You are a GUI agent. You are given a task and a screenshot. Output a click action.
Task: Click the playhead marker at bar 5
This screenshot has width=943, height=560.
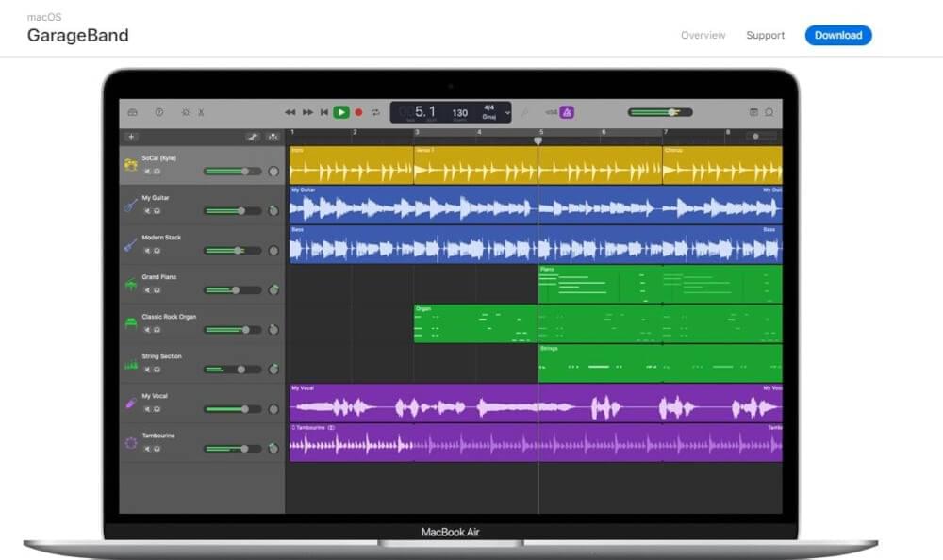click(538, 140)
